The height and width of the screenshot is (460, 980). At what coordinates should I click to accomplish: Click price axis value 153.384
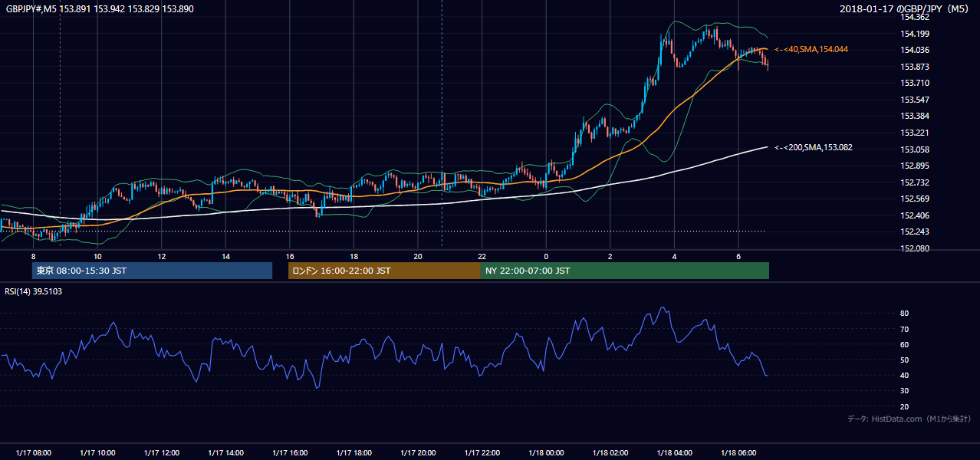click(915, 117)
